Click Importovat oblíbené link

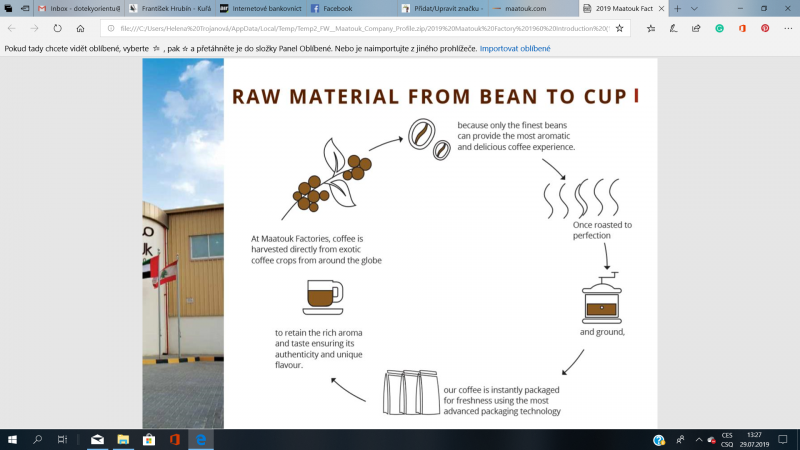[515, 48]
